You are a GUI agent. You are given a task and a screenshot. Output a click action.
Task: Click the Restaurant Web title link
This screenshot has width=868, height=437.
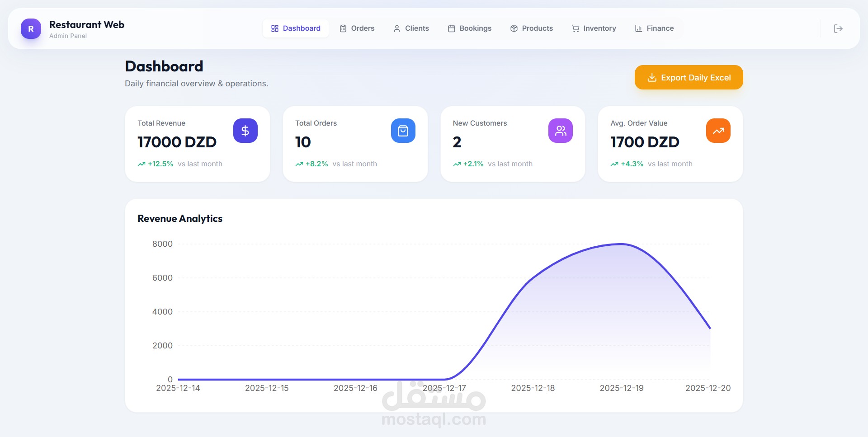[87, 24]
